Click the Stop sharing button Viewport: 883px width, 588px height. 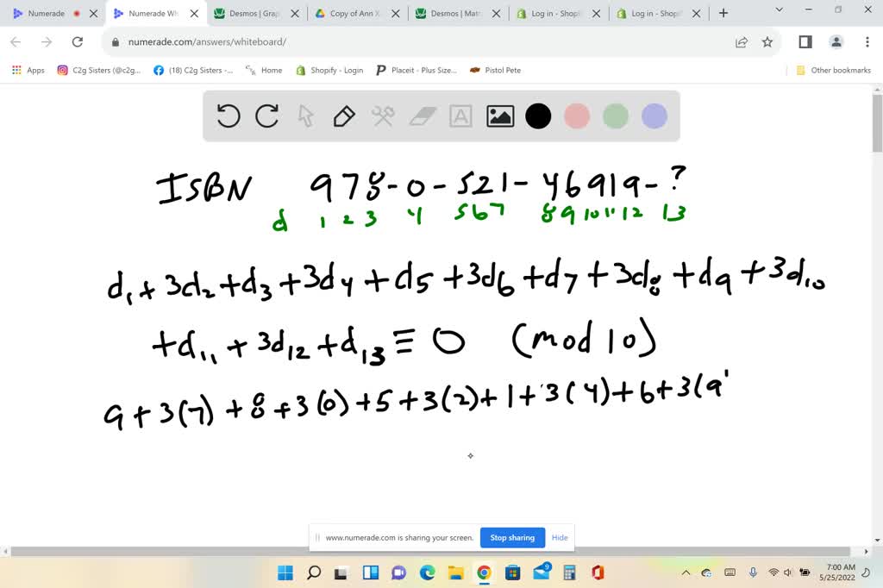(512, 537)
